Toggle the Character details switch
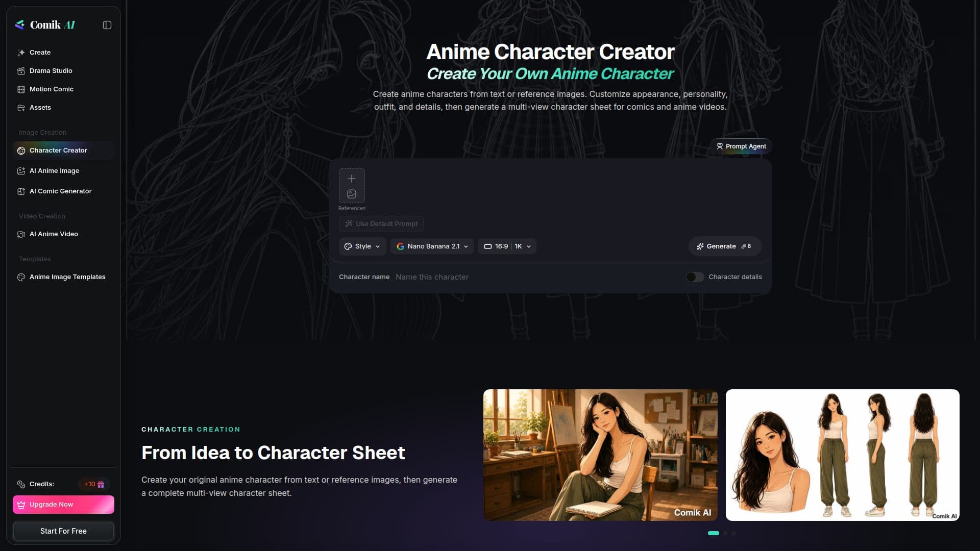 pos(695,277)
